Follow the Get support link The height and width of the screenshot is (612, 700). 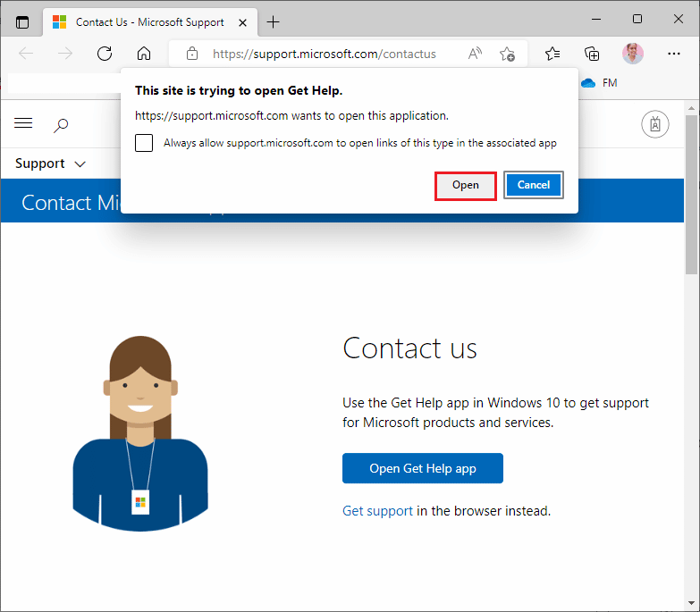pos(377,511)
